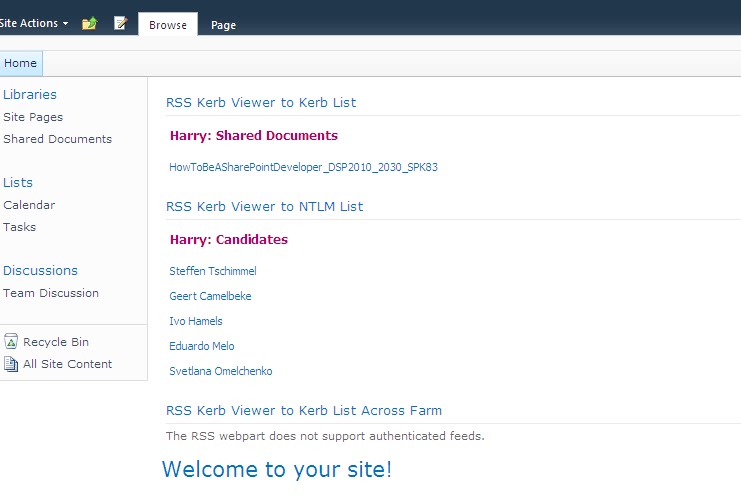Click Harry: Shared Documents feed heading
Viewport: 741px width, 503px height.
(254, 136)
